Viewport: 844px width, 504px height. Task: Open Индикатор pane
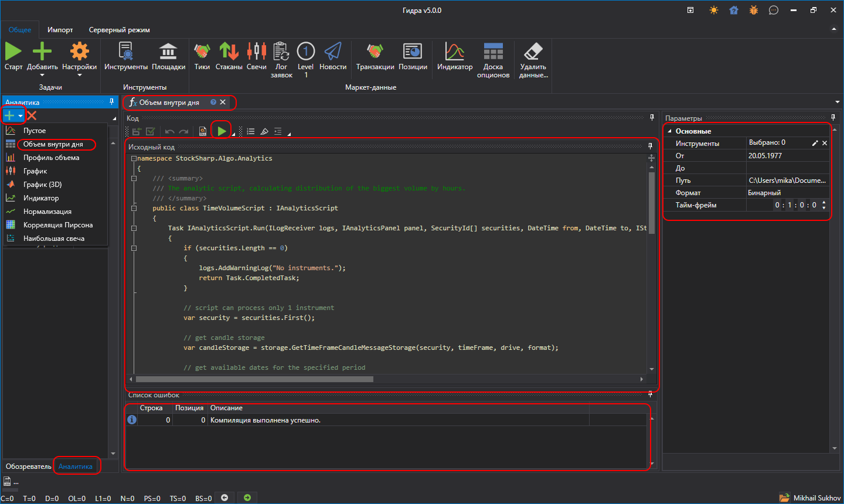click(455, 56)
